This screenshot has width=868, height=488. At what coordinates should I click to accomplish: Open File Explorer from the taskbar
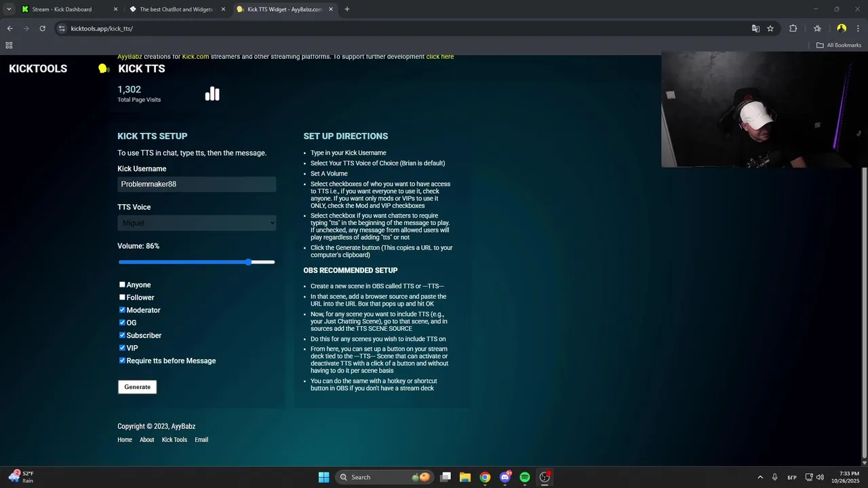pos(465,477)
